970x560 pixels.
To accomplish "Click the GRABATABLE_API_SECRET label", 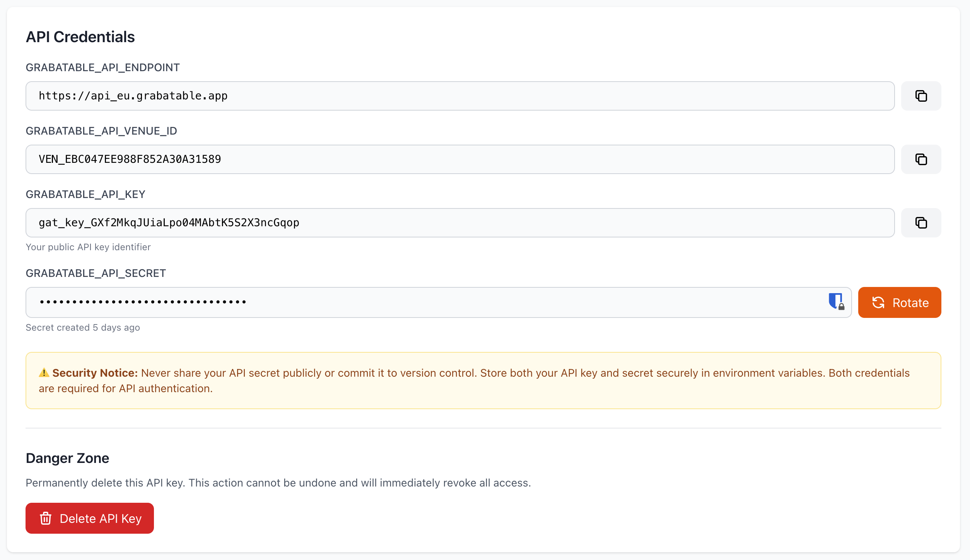I will [x=96, y=273].
